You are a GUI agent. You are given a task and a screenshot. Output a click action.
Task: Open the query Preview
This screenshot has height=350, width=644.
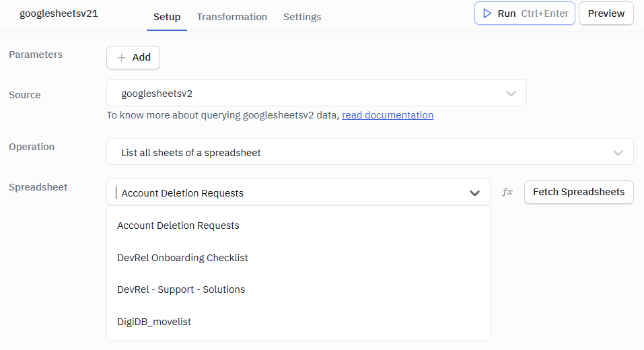(x=606, y=13)
